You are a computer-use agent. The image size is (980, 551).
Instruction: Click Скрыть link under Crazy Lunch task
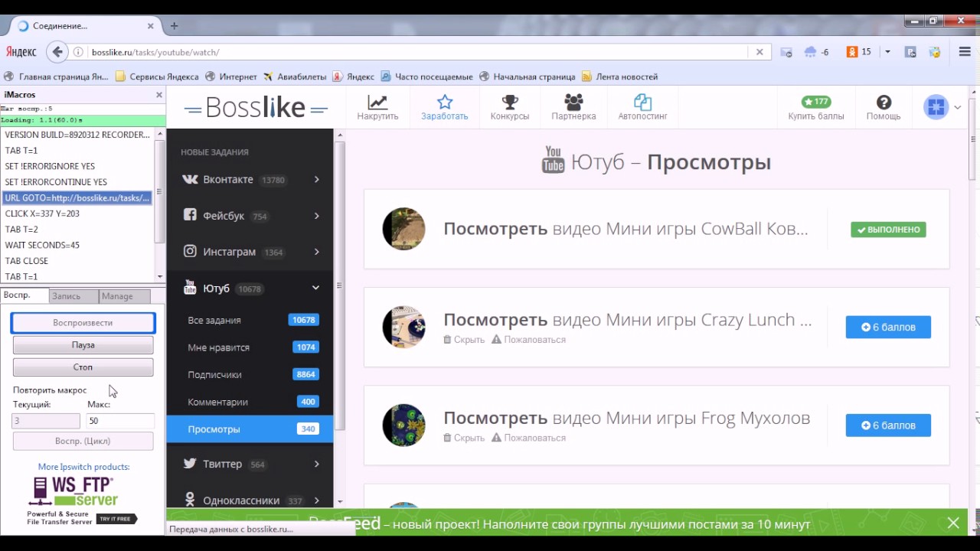click(464, 340)
